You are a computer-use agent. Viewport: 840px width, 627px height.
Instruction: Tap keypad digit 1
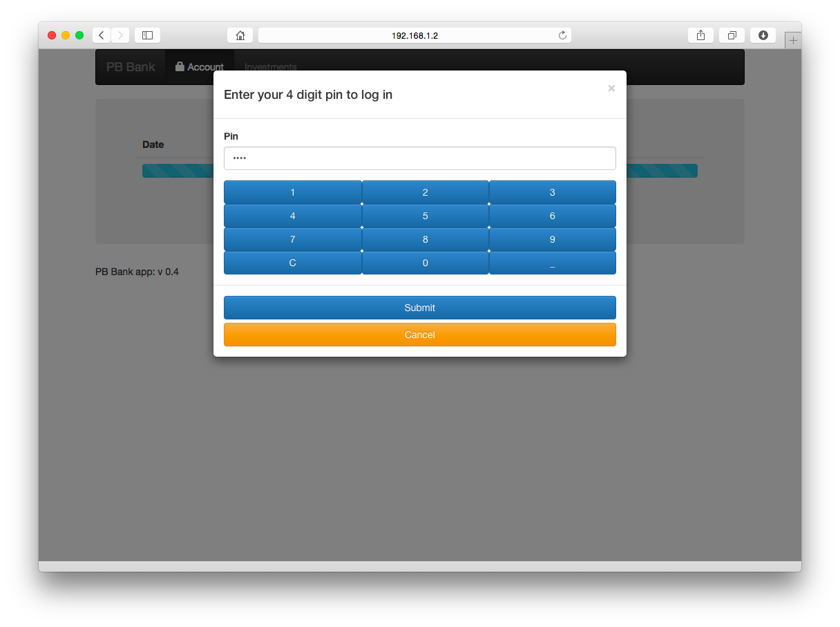293,192
